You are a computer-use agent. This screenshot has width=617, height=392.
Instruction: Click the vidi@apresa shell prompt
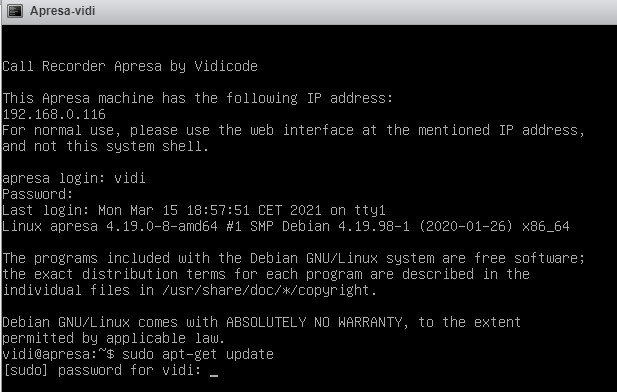58,354
